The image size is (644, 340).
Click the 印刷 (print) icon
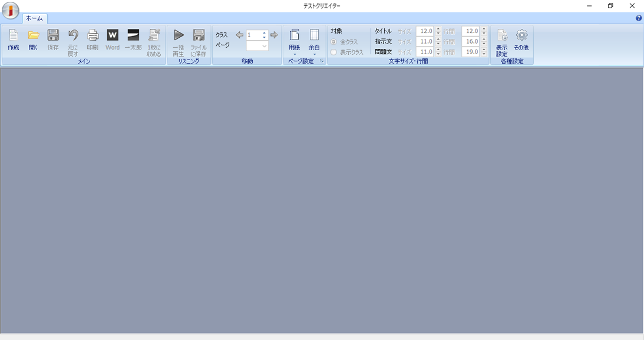[93, 39]
